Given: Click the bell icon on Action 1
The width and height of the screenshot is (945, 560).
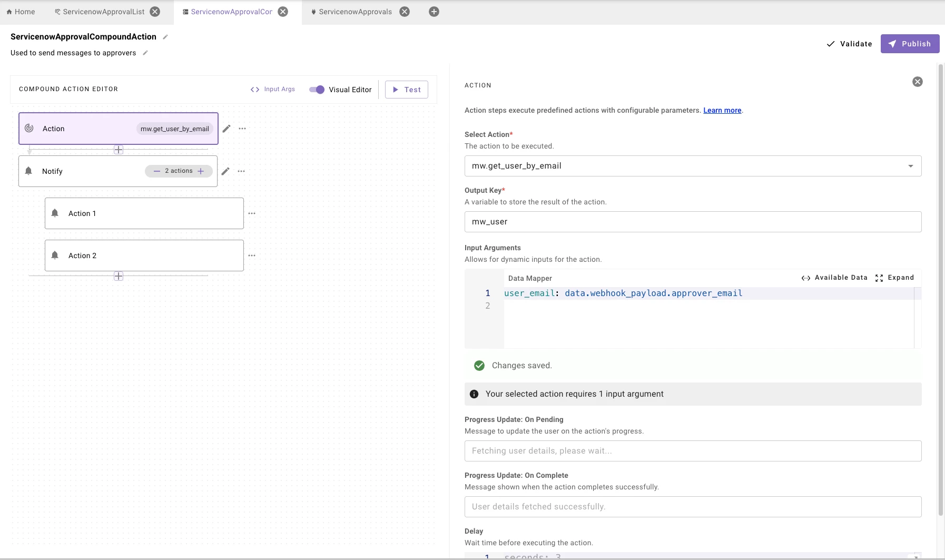Looking at the screenshot, I should pyautogui.click(x=55, y=213).
